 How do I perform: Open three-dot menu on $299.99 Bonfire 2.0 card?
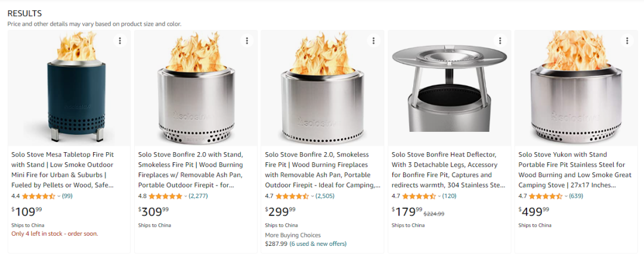(x=373, y=41)
